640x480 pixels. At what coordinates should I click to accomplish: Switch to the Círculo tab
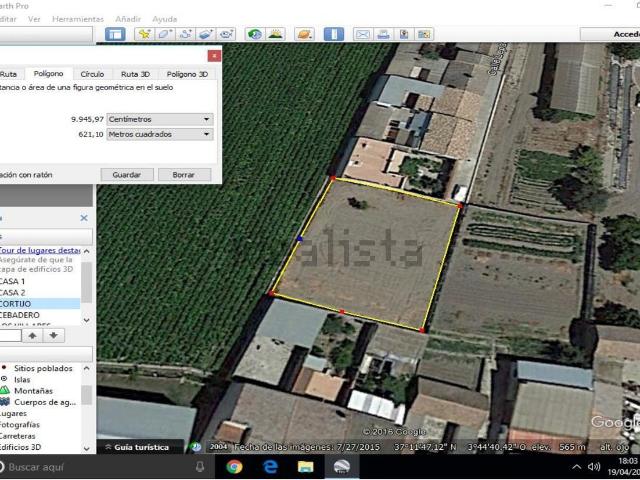click(92, 74)
